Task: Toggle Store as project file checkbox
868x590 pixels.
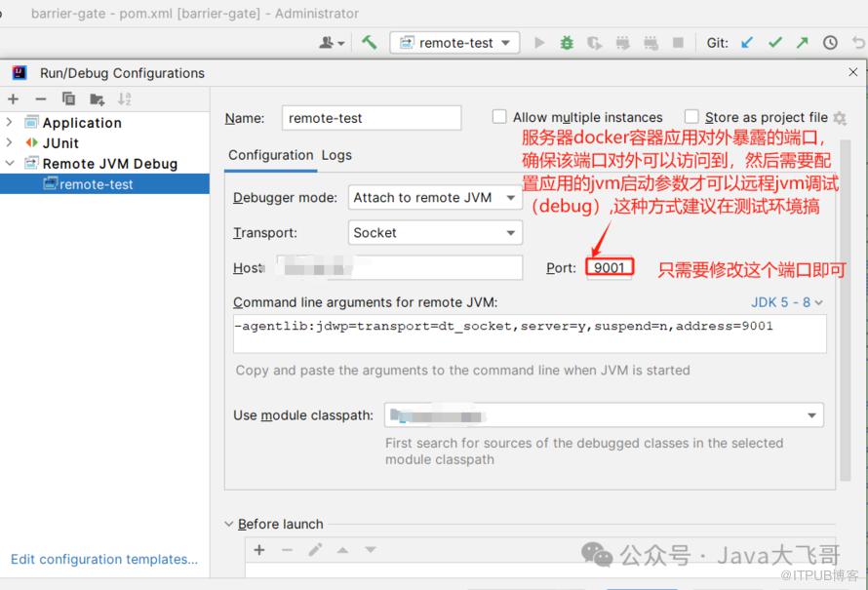Action: click(x=691, y=117)
